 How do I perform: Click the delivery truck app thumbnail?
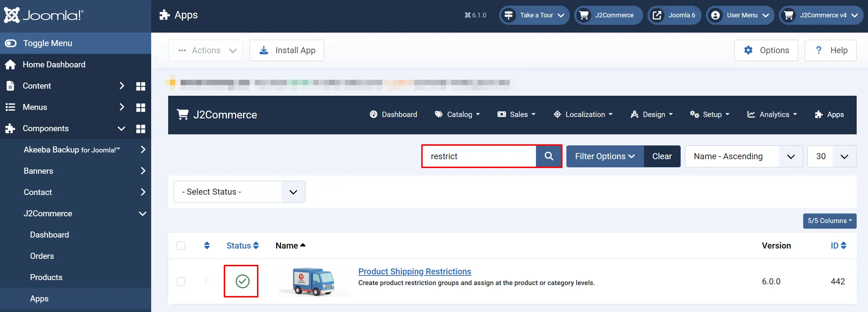[314, 282]
